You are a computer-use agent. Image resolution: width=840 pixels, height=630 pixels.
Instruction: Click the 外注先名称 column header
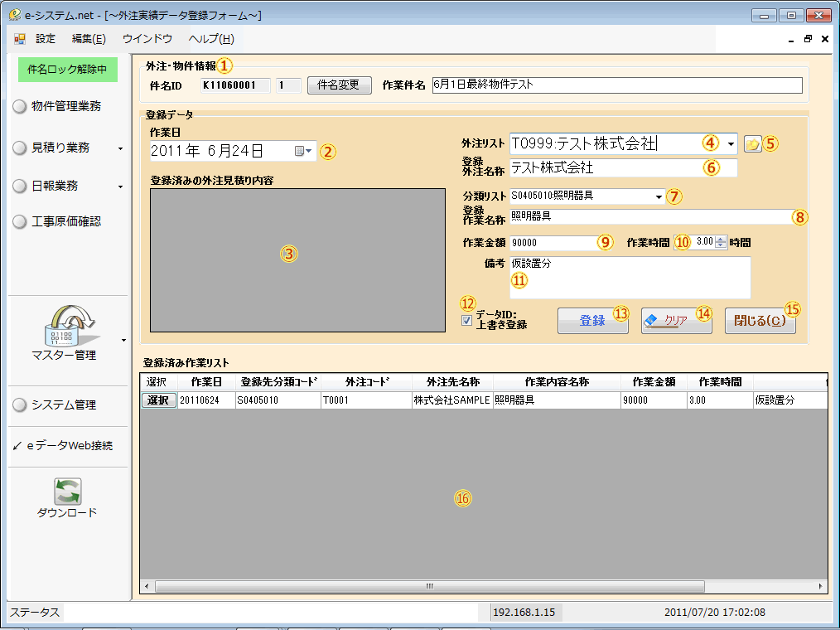452,382
